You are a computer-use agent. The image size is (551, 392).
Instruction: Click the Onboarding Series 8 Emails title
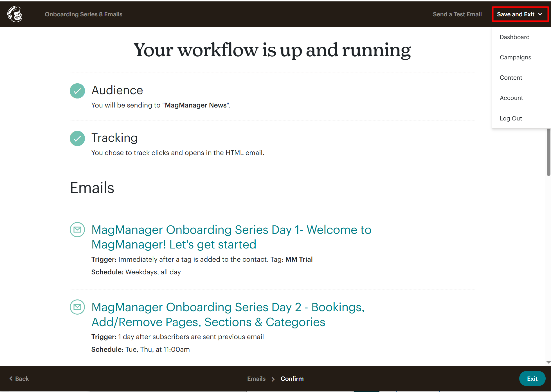point(84,14)
